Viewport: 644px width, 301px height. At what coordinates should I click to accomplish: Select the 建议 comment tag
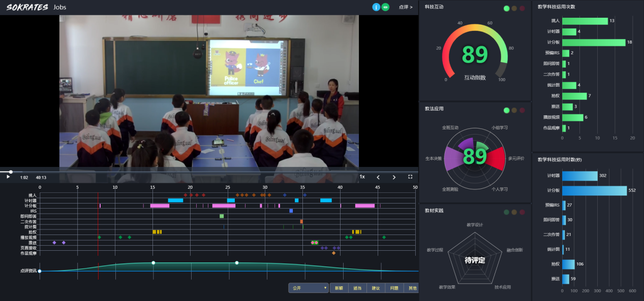point(376,288)
